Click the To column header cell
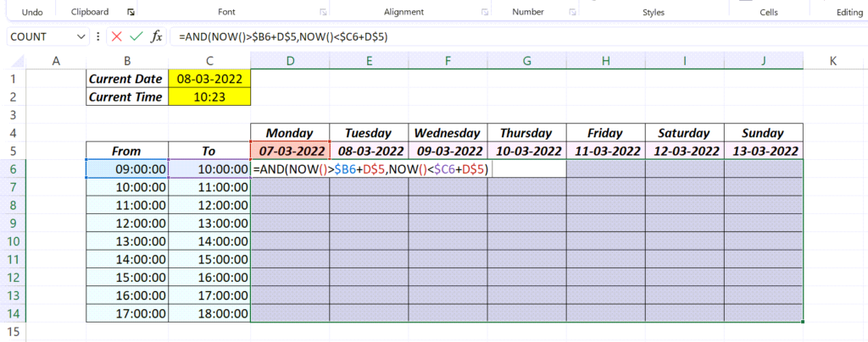Viewport: 868px width, 342px height. coord(209,151)
